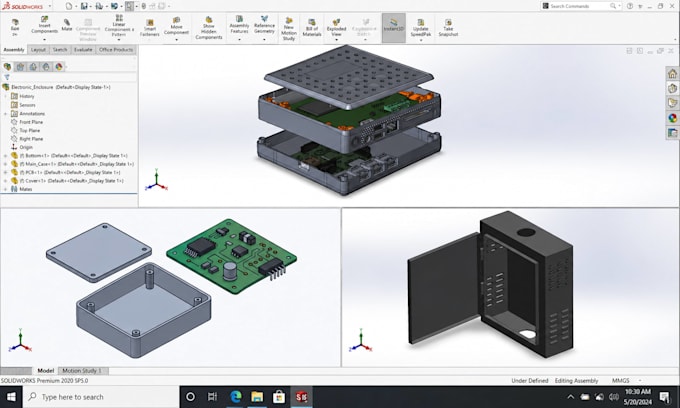Select the Sensors folder
The height and width of the screenshot is (408, 680).
[23, 105]
